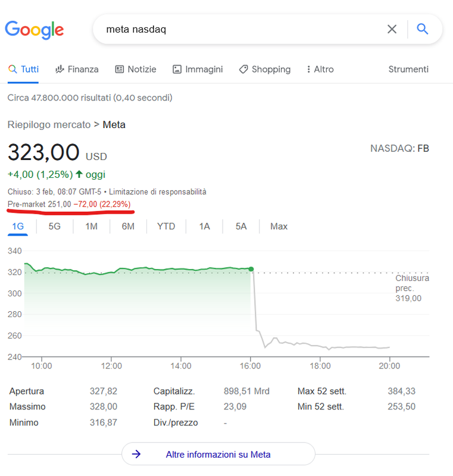The image size is (453, 476).
Task: Open the Immagini tab
Action: coord(198,69)
